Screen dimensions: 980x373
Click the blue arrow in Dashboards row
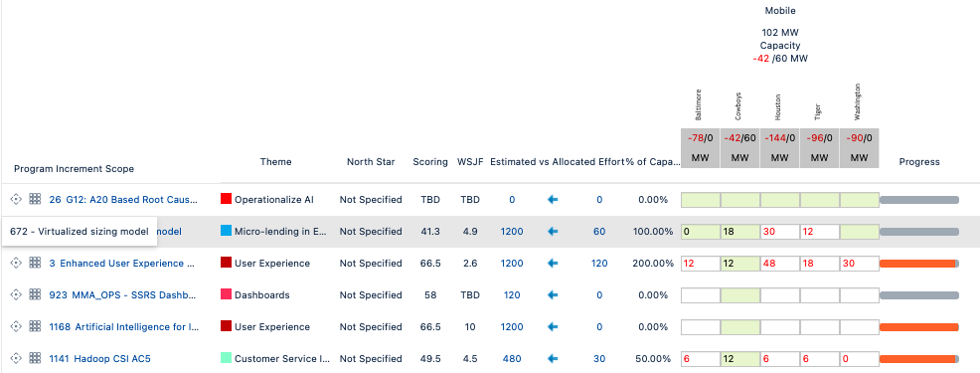point(553,294)
